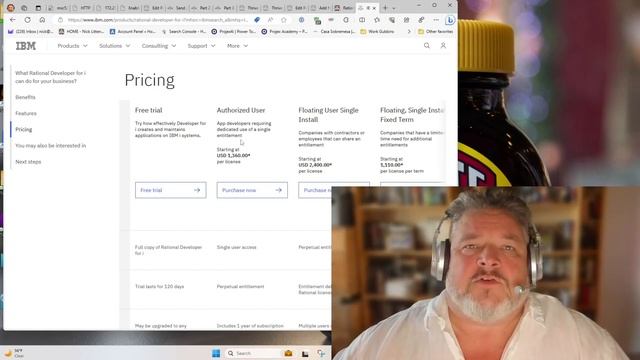Viewport: 640px width, 360px height.
Task: Open Projex Academy bookmark
Action: pos(284,31)
